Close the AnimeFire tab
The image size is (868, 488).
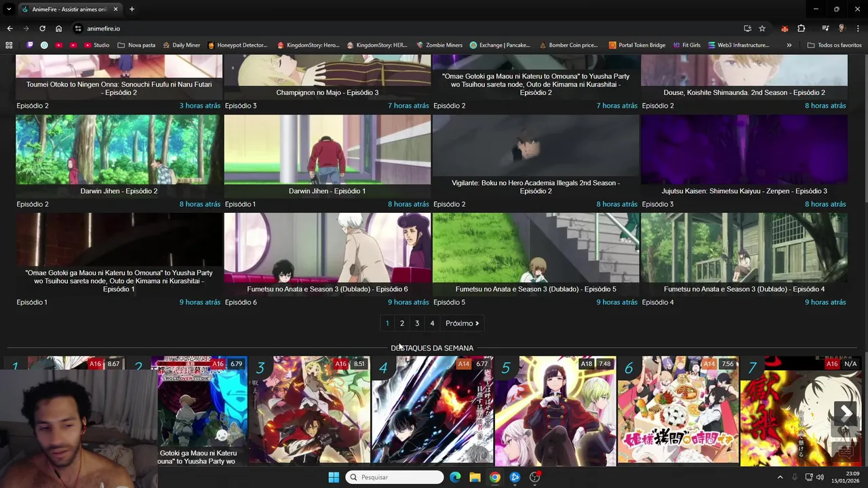(115, 9)
